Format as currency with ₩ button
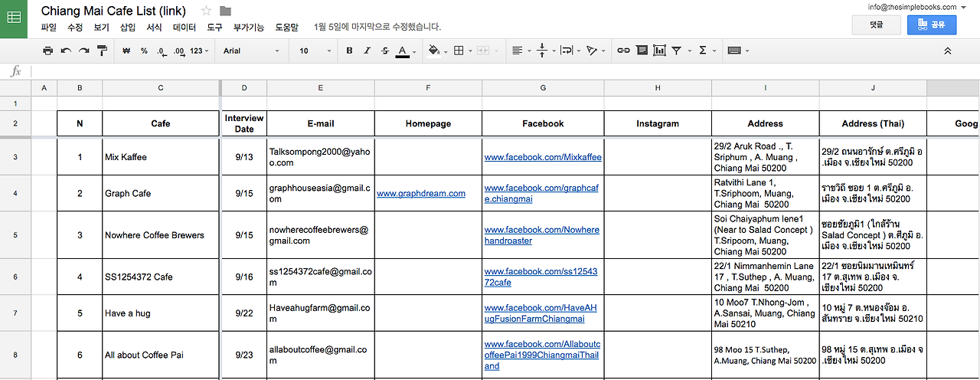The image size is (980, 380). 126,51
